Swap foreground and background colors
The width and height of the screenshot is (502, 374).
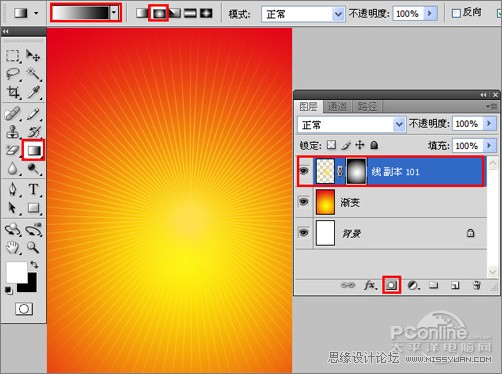pyautogui.click(x=34, y=265)
